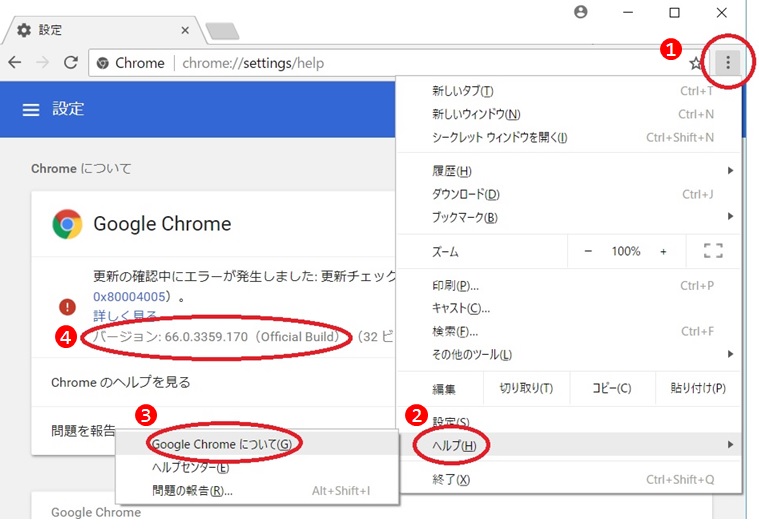The width and height of the screenshot is (759, 531).
Task: Expand the 履歴(H) submenu
Action: (x=569, y=171)
